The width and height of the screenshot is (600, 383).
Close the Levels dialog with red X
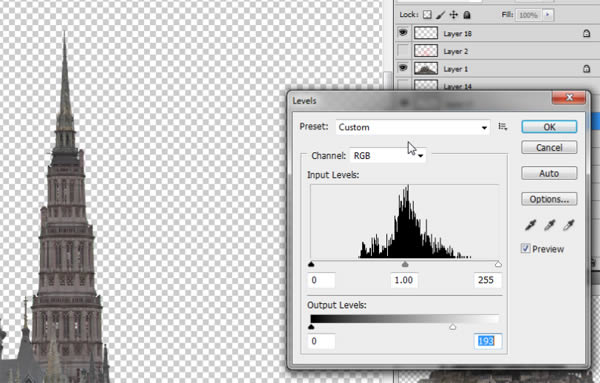[x=569, y=98]
